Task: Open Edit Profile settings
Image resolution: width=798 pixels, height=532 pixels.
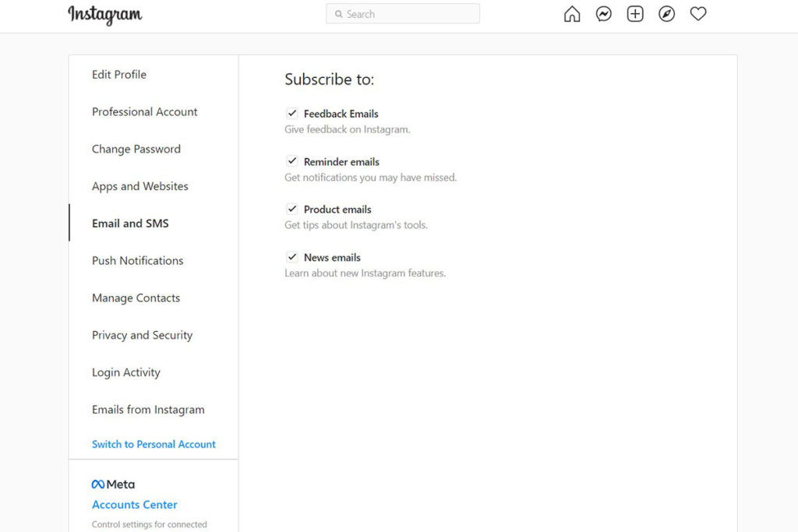Action: point(119,75)
